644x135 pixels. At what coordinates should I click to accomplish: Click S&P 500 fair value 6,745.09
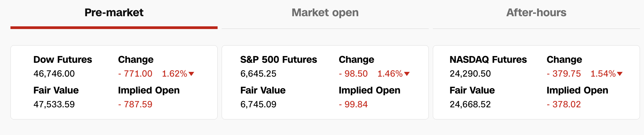[x=258, y=104]
